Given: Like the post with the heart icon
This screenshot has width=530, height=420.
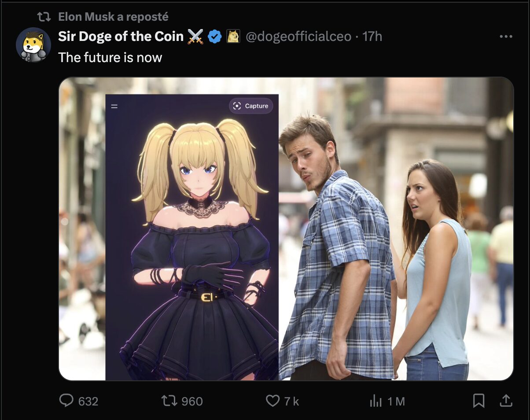Looking at the screenshot, I should (273, 400).
